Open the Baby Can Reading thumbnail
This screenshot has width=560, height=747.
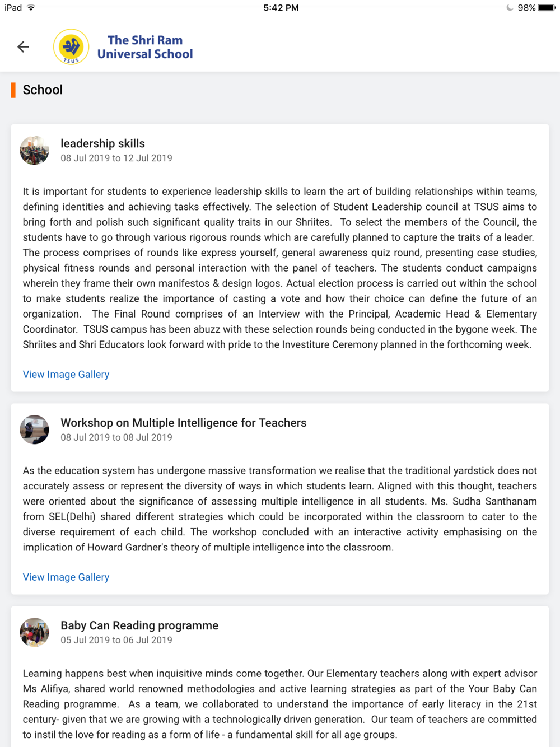click(34, 632)
